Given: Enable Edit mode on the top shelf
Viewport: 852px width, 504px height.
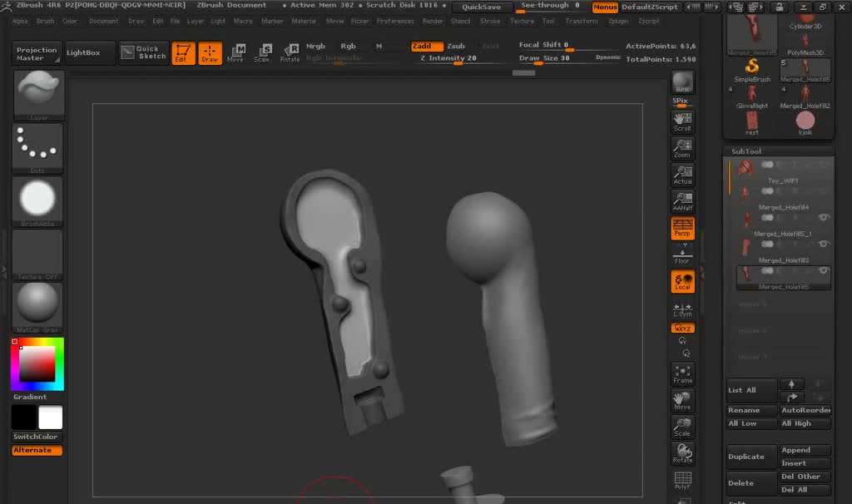Looking at the screenshot, I should [183, 53].
